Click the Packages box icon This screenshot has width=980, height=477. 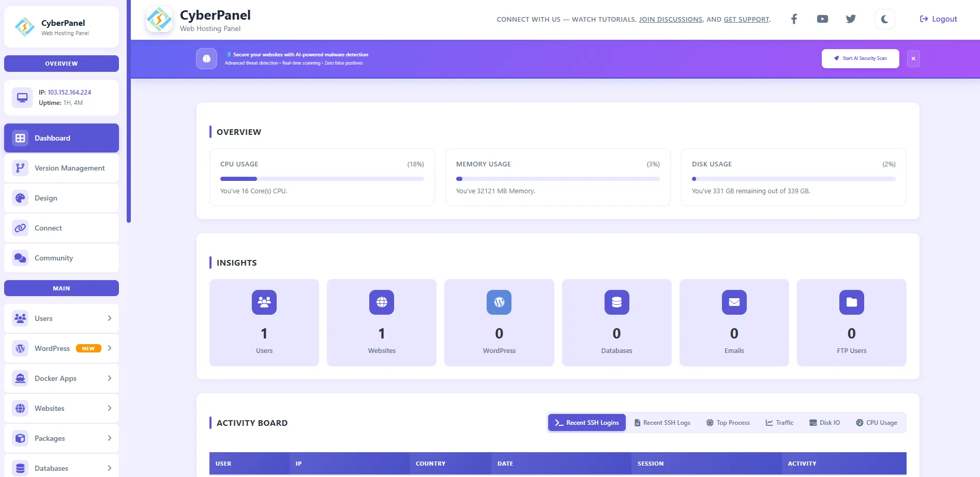pyautogui.click(x=20, y=438)
